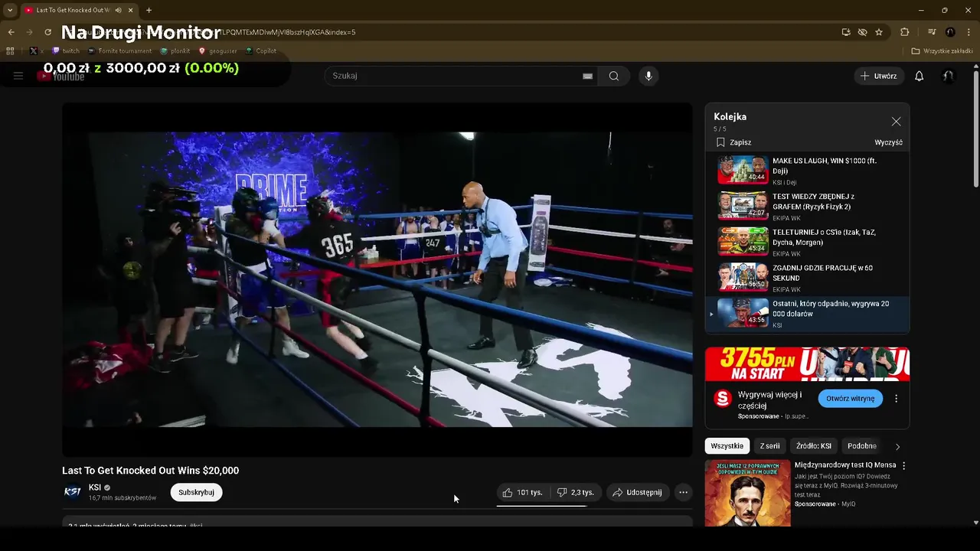Open the Chrome profile avatar
This screenshot has height=551, width=980.
[950, 32]
